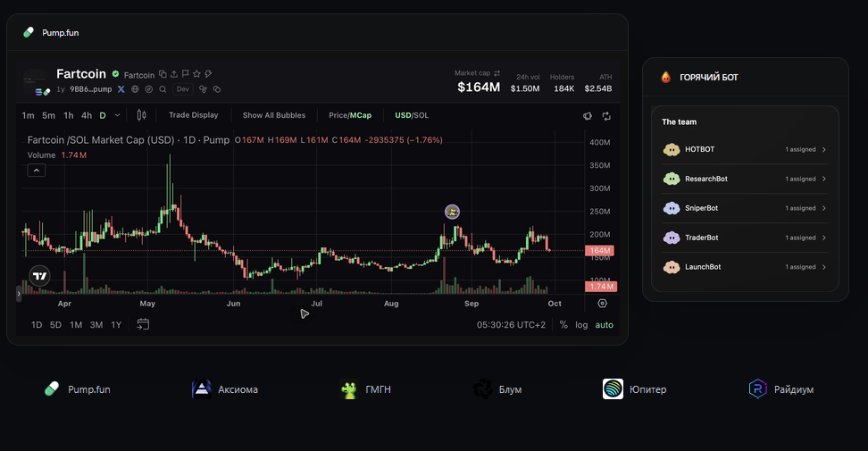Open the timeframe dropdown arrow after D
Image resolution: width=868 pixels, height=451 pixels.
tap(117, 115)
